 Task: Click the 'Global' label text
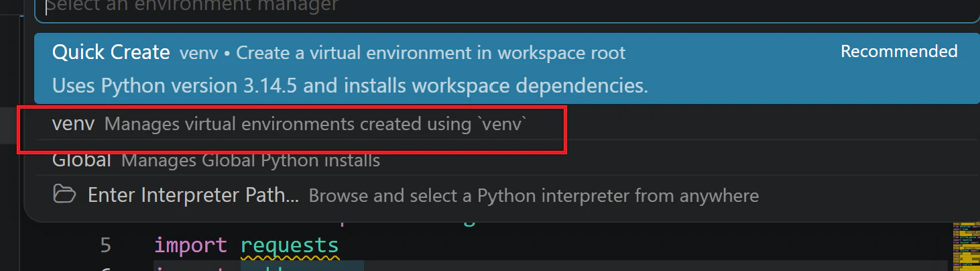[81, 160]
